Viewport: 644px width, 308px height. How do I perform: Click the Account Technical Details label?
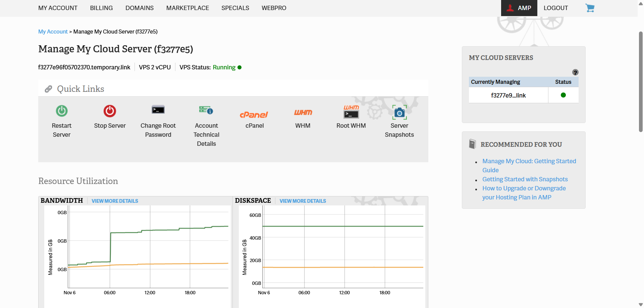[x=206, y=135]
